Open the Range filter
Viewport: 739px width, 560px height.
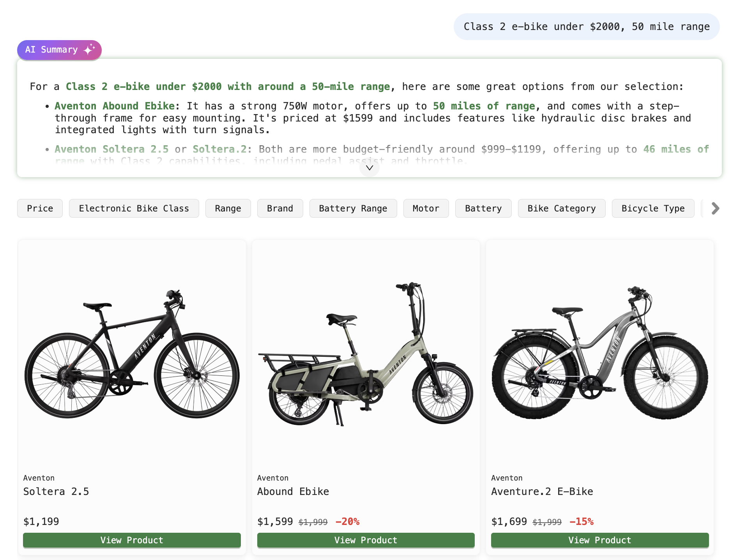click(x=228, y=208)
